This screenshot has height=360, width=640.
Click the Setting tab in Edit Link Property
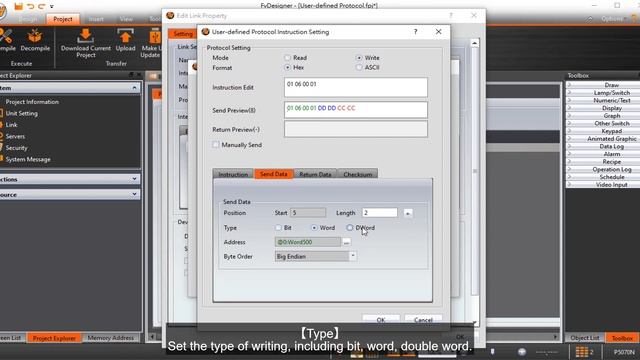182,34
